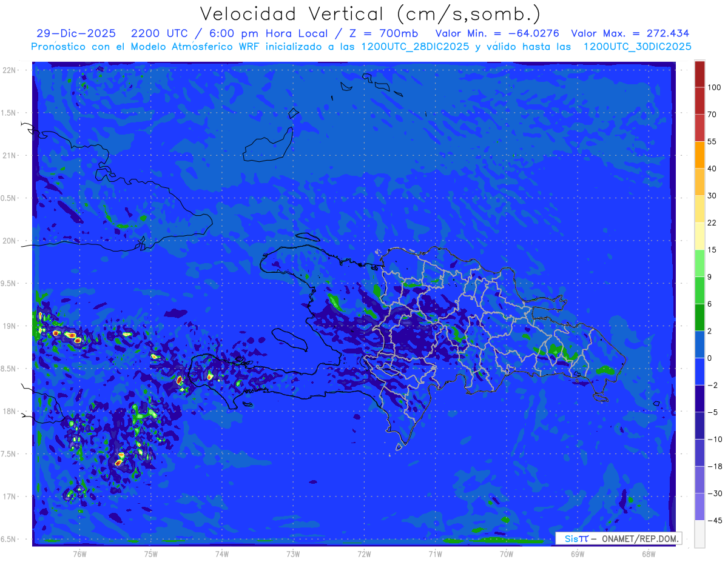The width and height of the screenshot is (728, 562).
Task: Pick the white swatch below -45
Action: point(699,534)
